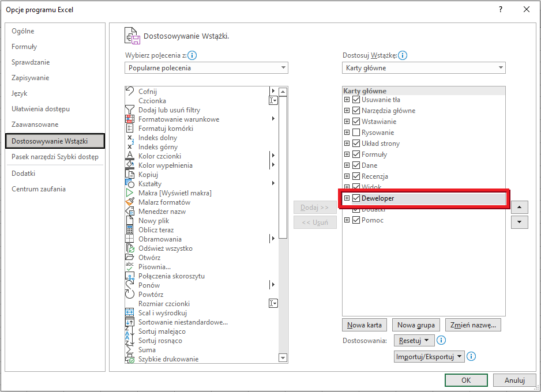Click the Nowa grupa button
Image resolution: width=541 pixels, height=392 pixels.
coord(416,325)
